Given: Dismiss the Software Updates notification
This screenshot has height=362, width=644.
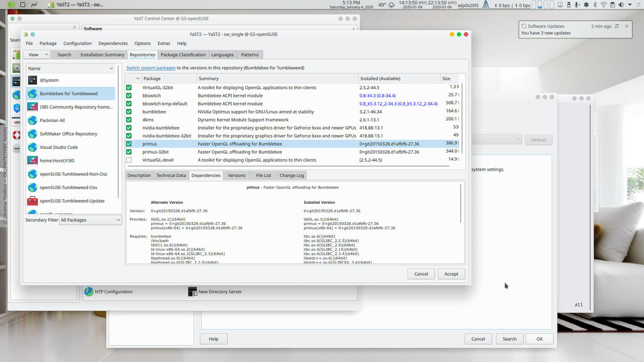Looking at the screenshot, I should (x=627, y=26).
